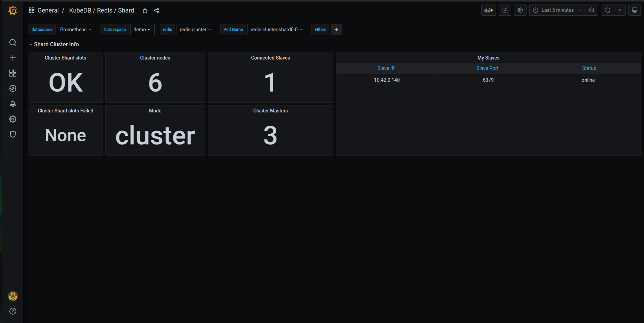Viewport: 644px width, 323px height.
Task: Click the Create plus icon in sidebar
Action: click(x=13, y=58)
